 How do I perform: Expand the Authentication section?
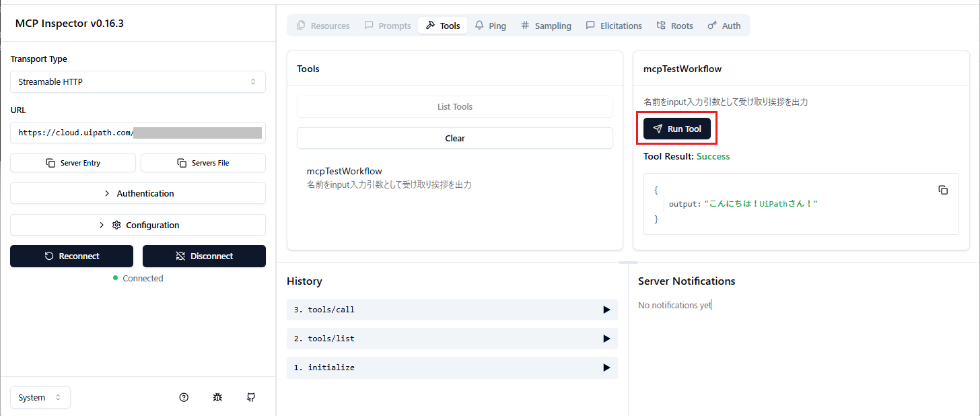[138, 193]
